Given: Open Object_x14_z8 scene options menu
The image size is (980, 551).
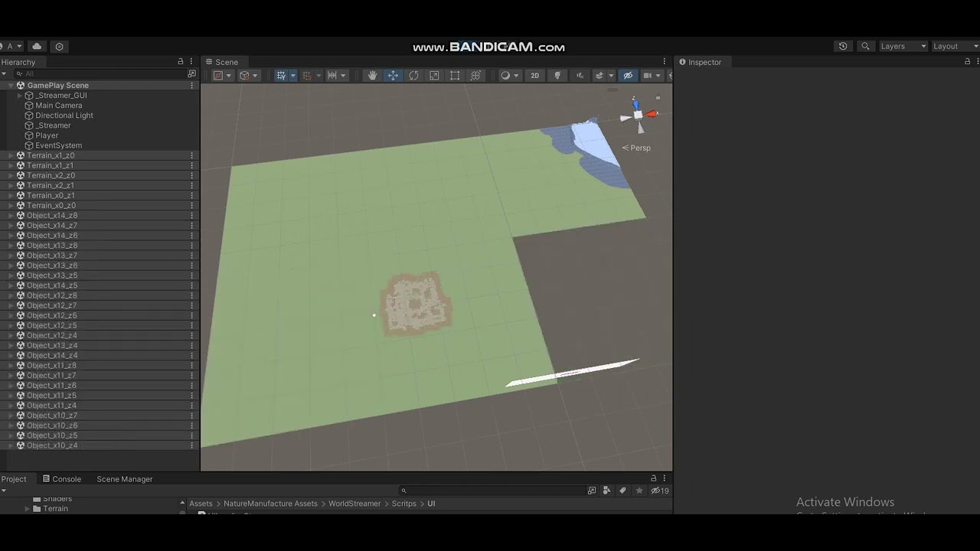Looking at the screenshot, I should pos(191,215).
